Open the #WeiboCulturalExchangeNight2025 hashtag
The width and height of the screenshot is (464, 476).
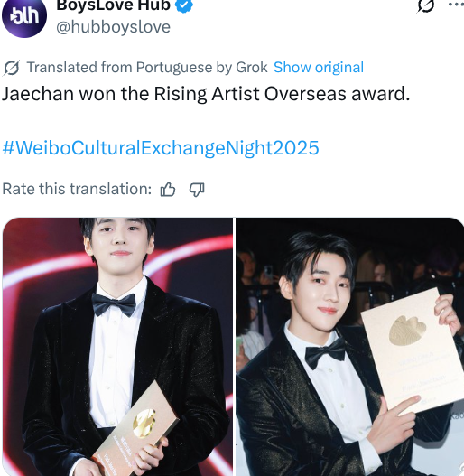coord(161,148)
